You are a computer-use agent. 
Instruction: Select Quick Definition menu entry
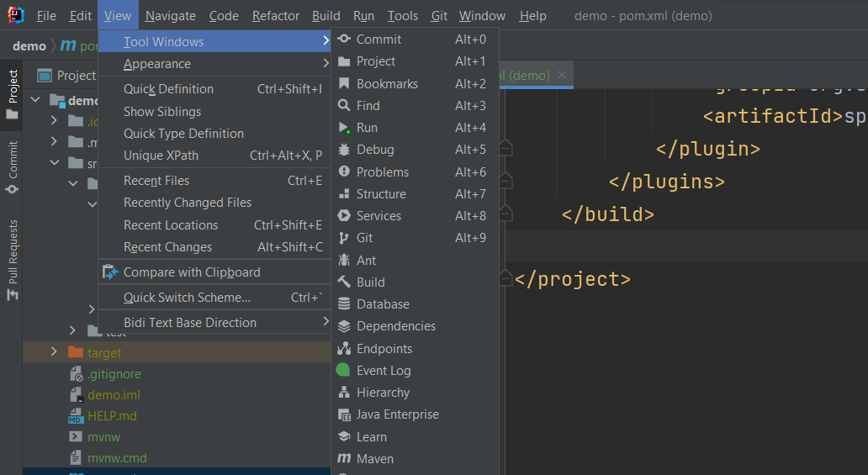[x=214, y=88]
